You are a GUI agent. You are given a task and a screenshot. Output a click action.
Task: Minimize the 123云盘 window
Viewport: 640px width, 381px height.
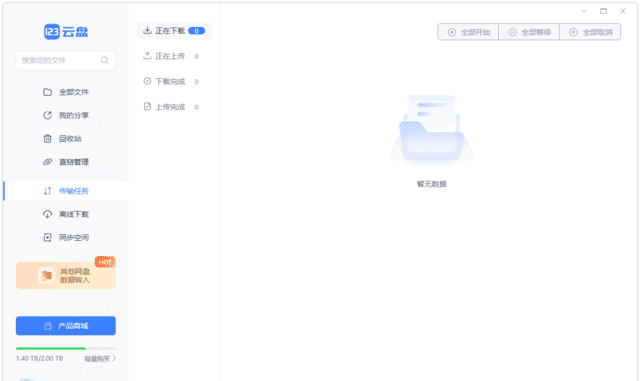point(584,11)
